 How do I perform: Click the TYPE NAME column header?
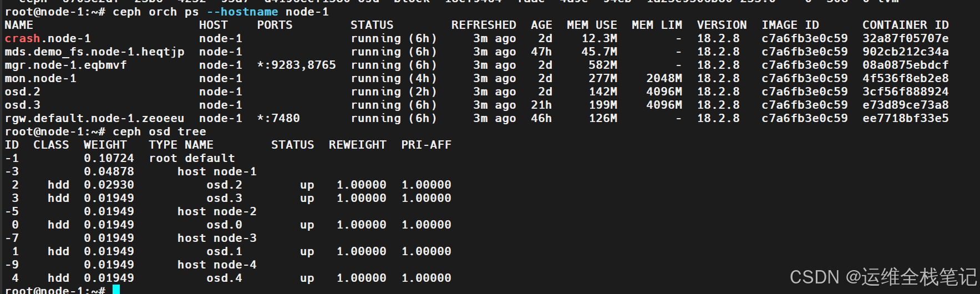tap(181, 145)
